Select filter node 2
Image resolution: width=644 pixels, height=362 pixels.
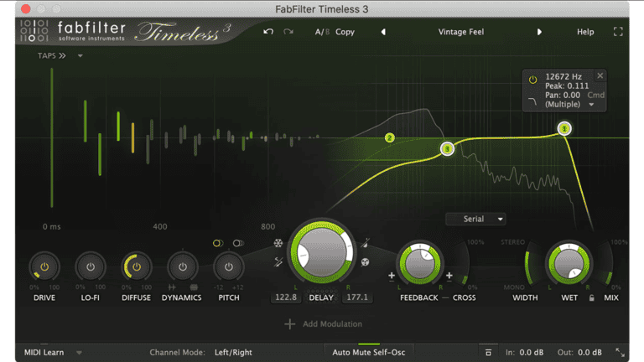[x=389, y=138]
